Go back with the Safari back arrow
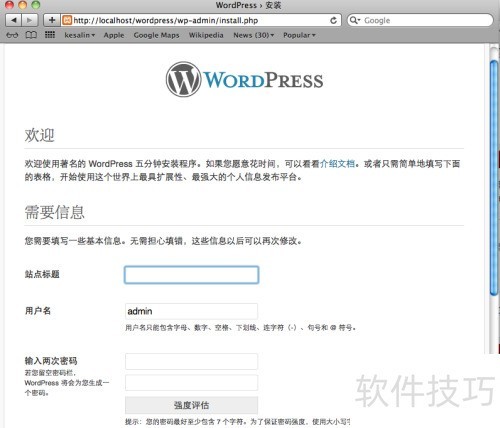Screen dimensions: 500x428 14,20
